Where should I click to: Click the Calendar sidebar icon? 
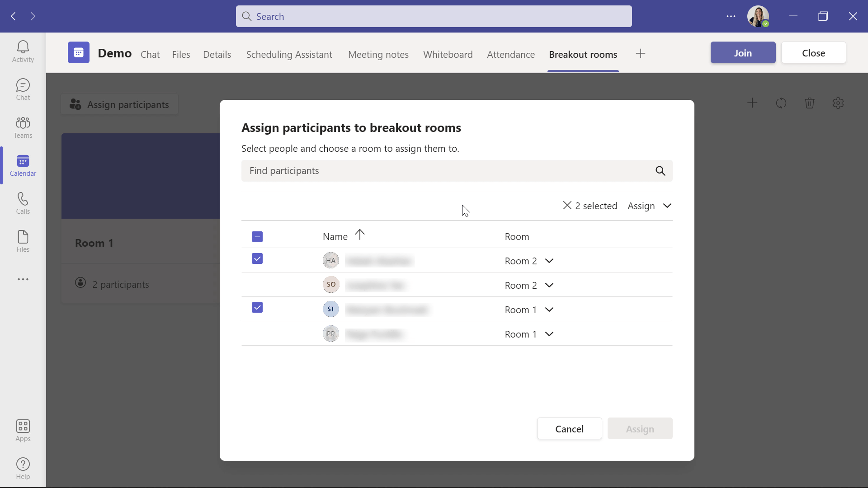tap(23, 166)
